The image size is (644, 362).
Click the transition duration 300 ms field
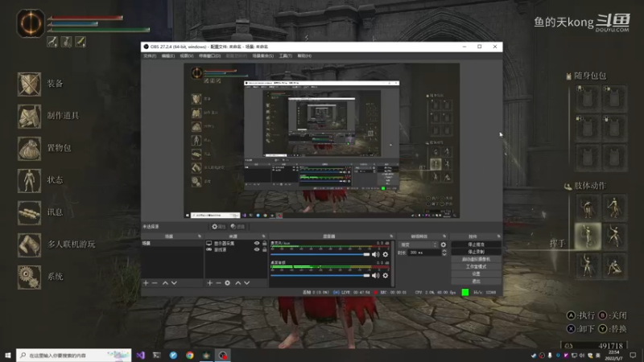coord(425,253)
